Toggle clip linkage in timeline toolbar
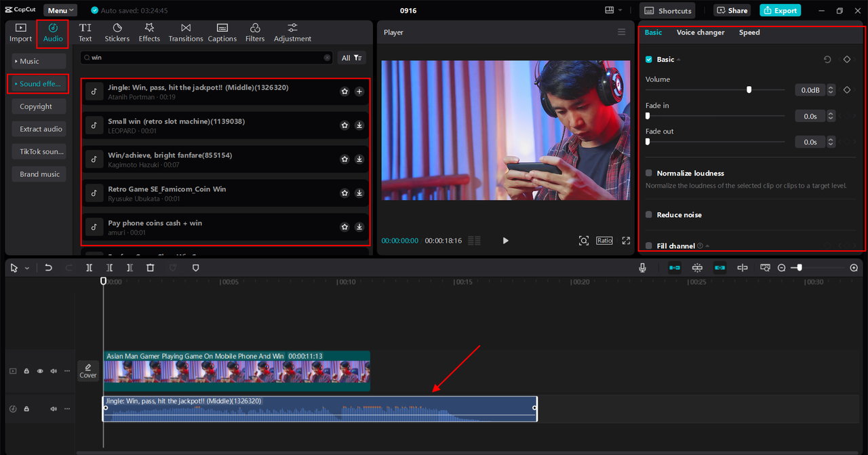 pyautogui.click(x=719, y=268)
